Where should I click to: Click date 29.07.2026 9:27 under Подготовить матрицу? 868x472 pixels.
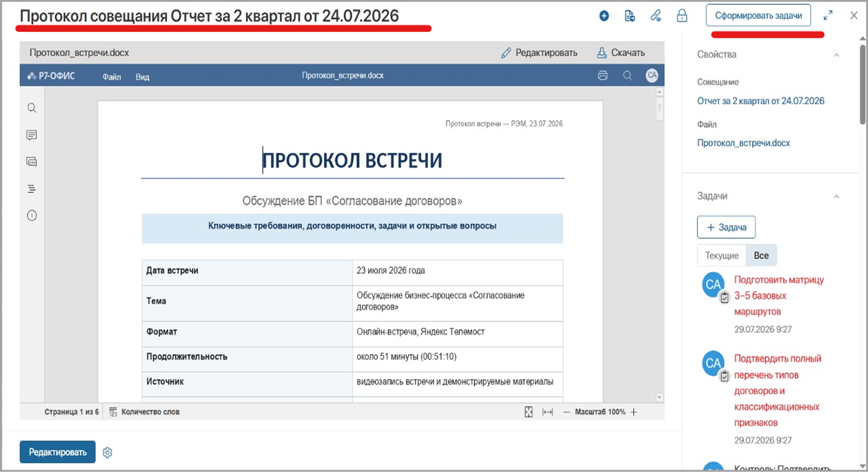(x=763, y=329)
